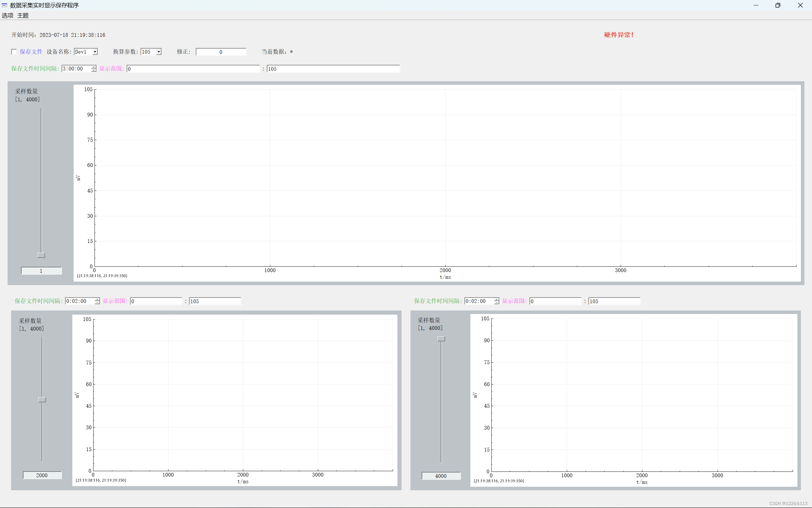Click the 保存文件 label text

point(31,52)
